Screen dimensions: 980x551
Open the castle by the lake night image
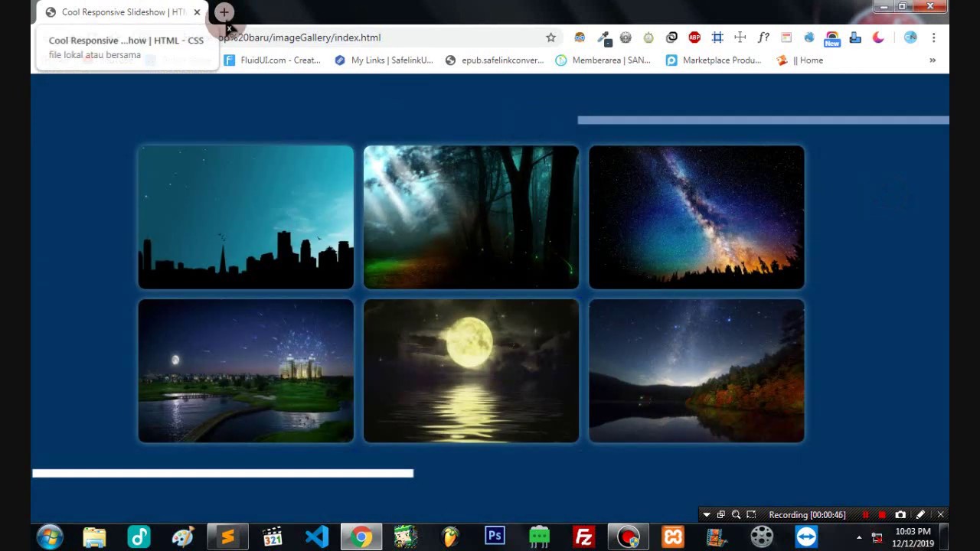click(246, 371)
